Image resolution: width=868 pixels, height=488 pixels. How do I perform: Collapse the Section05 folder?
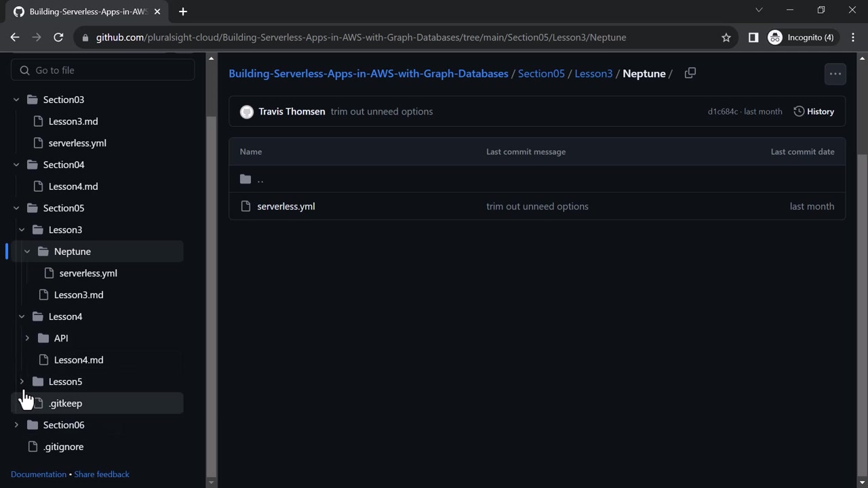pos(16,208)
